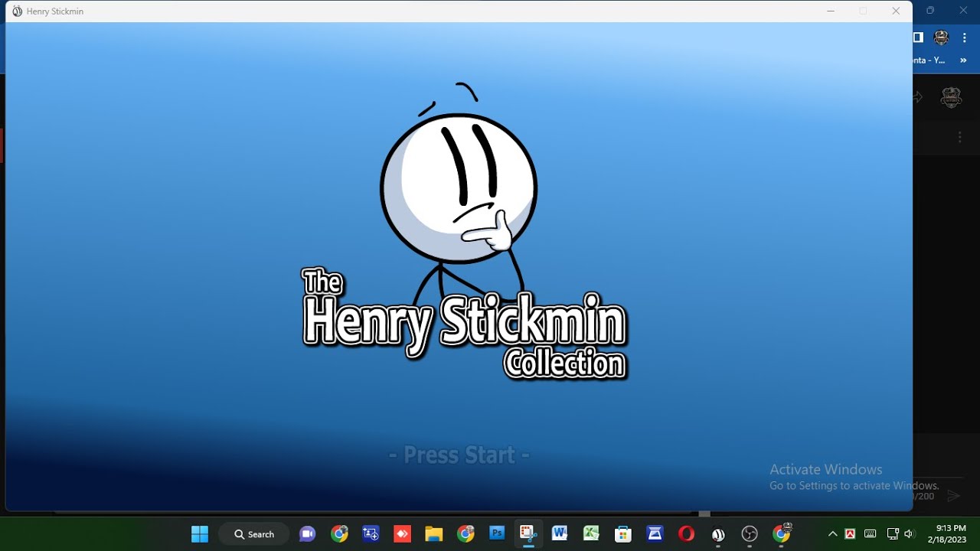Minimize the Henry Stickmin window

pos(831,11)
